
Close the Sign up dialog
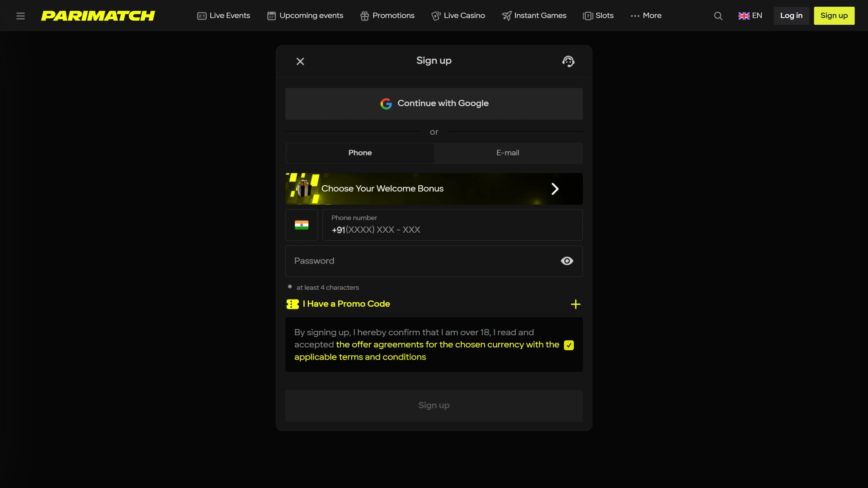coord(300,61)
